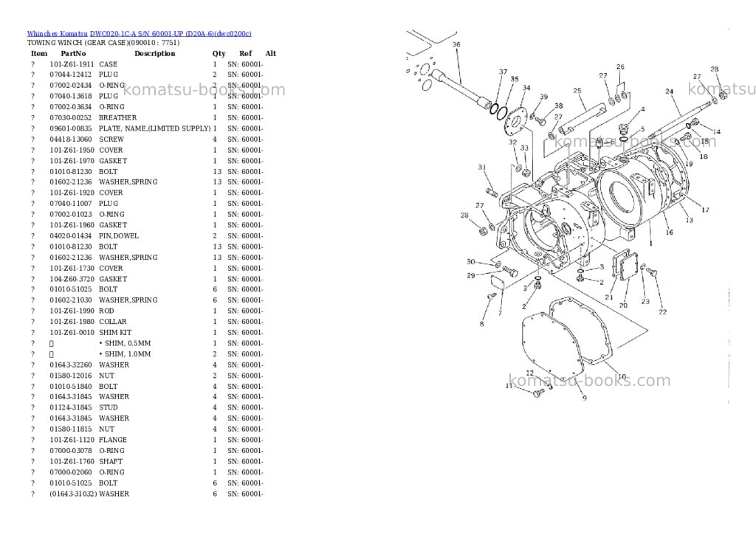The image size is (756, 535).
Task: Click callout number 30 in diagram
Action: pos(470,262)
